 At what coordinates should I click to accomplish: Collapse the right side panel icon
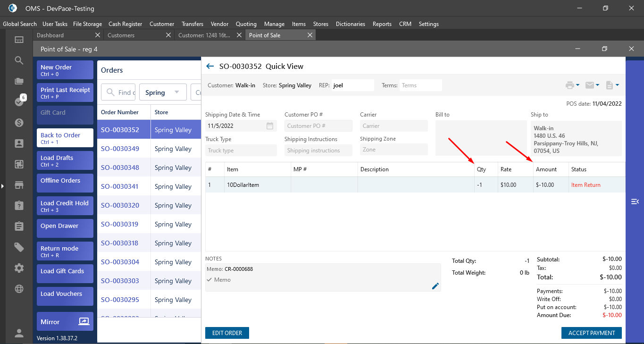point(635,201)
